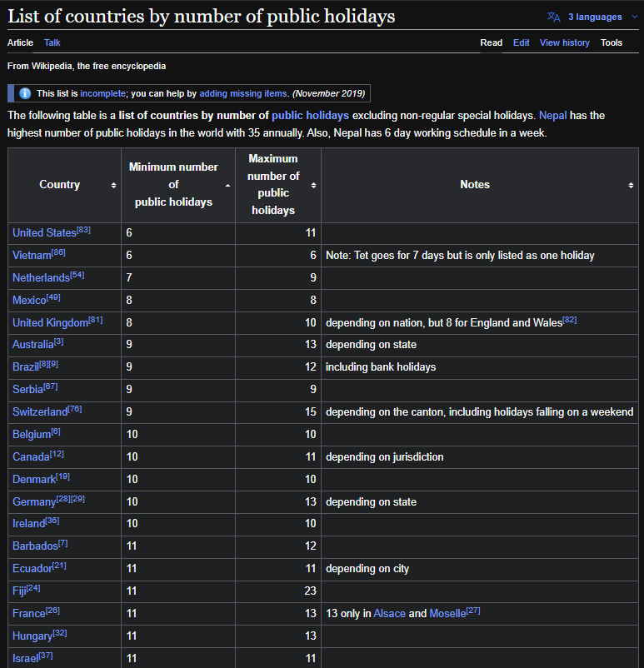The height and width of the screenshot is (668, 644).
Task: Sort by Maximum number of public holidays
Action: click(x=313, y=185)
